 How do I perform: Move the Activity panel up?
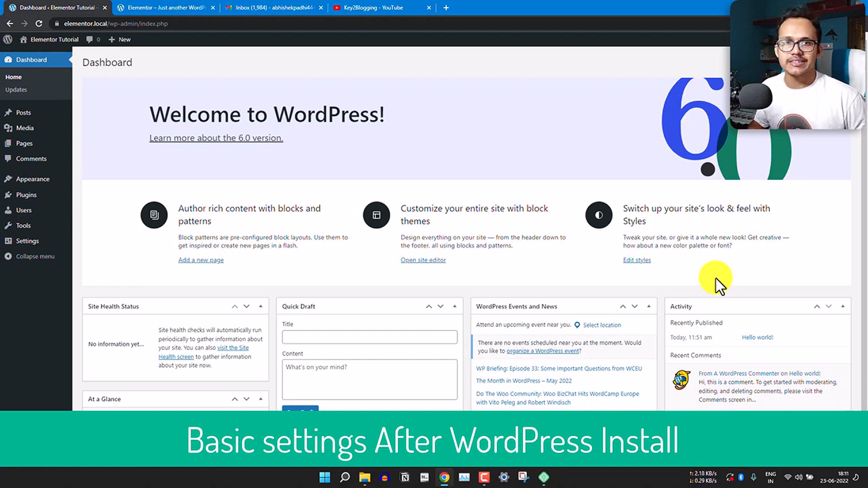(x=816, y=306)
